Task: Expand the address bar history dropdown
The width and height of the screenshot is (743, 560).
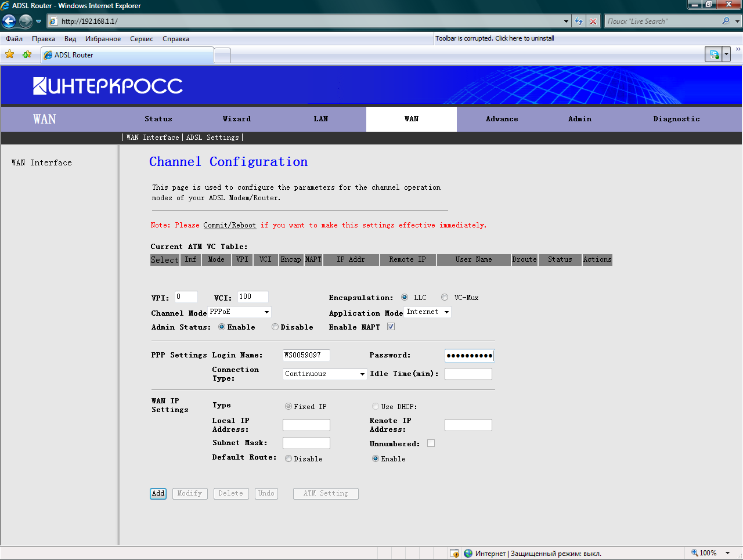Action: point(567,21)
